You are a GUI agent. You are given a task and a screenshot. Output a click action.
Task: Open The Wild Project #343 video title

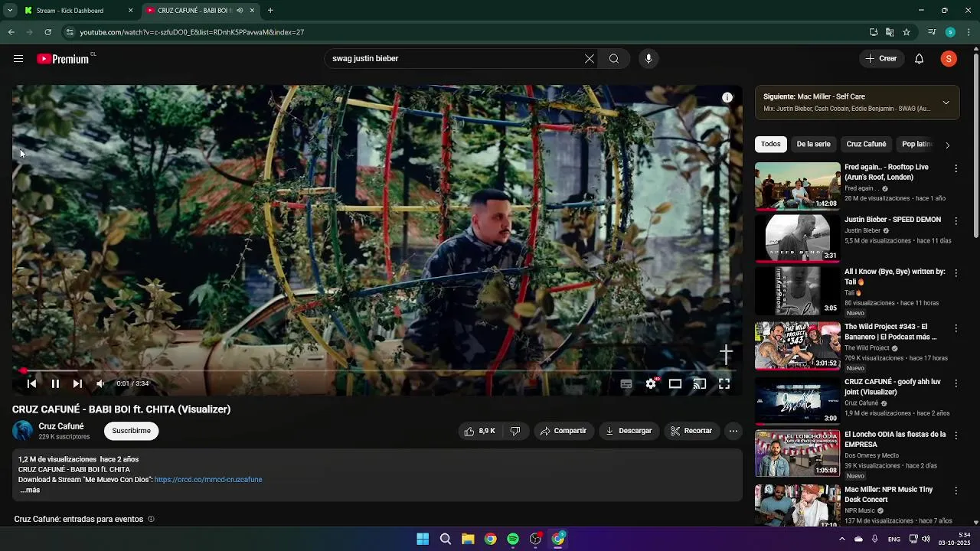[x=890, y=331]
